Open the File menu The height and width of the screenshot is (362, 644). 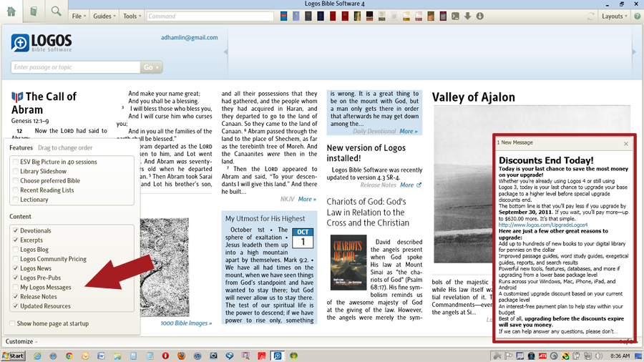point(79,16)
